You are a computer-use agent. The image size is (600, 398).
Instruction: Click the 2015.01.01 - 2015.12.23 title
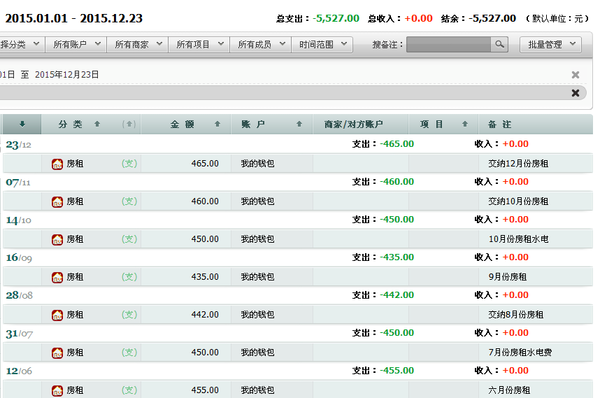click(x=74, y=18)
